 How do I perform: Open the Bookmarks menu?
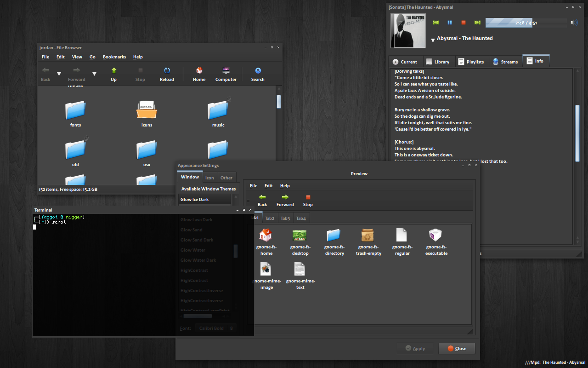(x=114, y=57)
